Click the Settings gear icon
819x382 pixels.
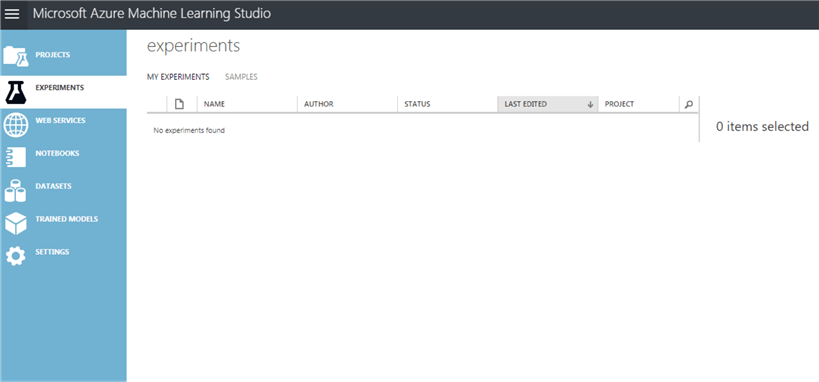(15, 256)
